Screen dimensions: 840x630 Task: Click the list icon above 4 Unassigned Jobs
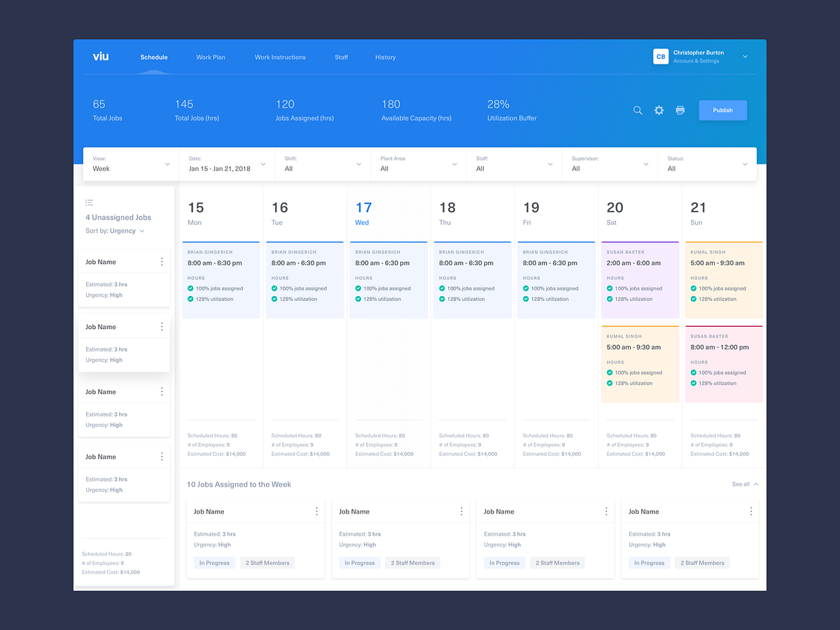[89, 202]
